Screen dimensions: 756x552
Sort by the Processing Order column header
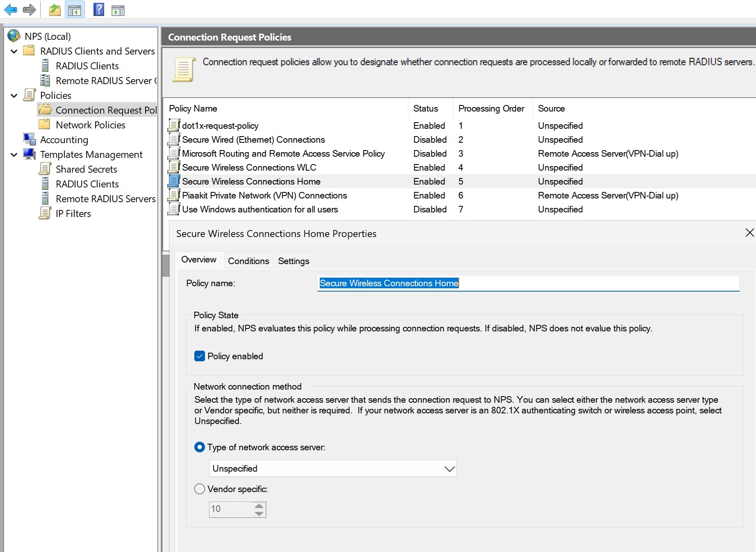coord(493,108)
